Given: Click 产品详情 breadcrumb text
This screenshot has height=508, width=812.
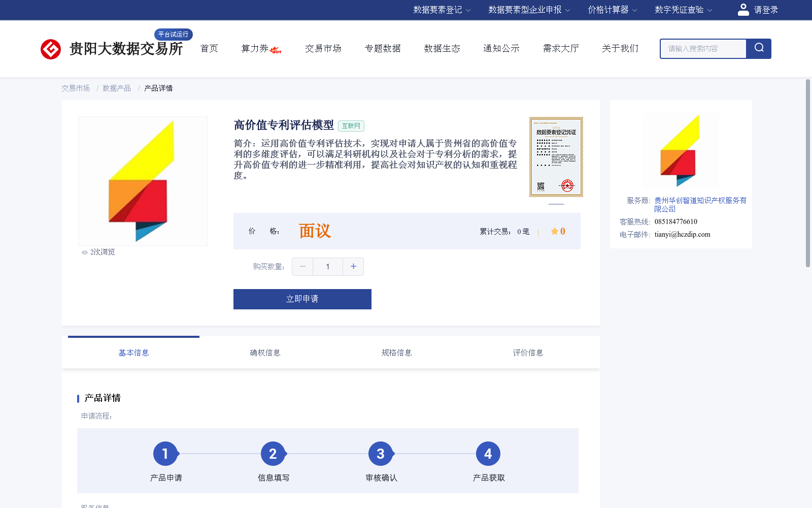Looking at the screenshot, I should tap(158, 88).
